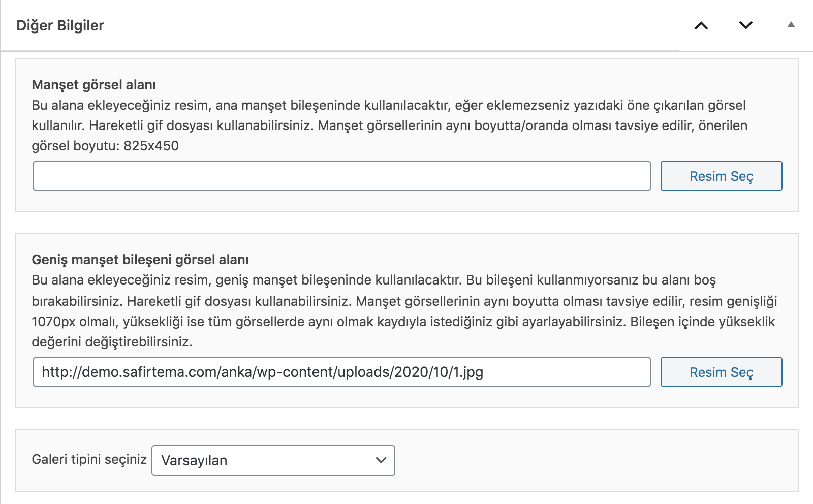
Task: Click the empty Manşet görsel alanı URL field
Action: [341, 176]
